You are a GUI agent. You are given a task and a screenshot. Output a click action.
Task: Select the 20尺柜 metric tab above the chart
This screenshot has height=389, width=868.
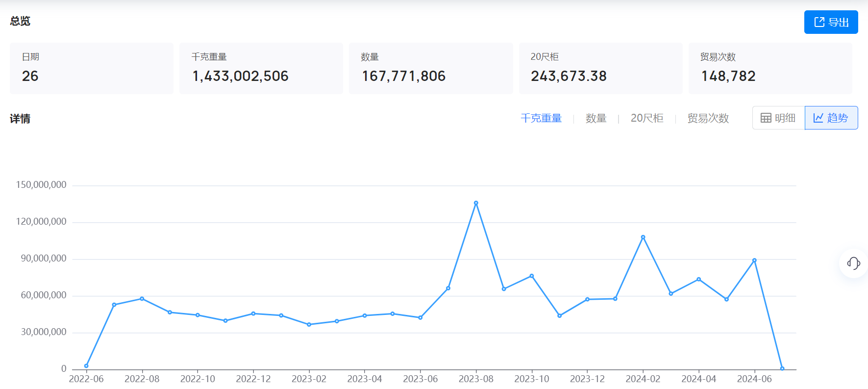point(647,118)
